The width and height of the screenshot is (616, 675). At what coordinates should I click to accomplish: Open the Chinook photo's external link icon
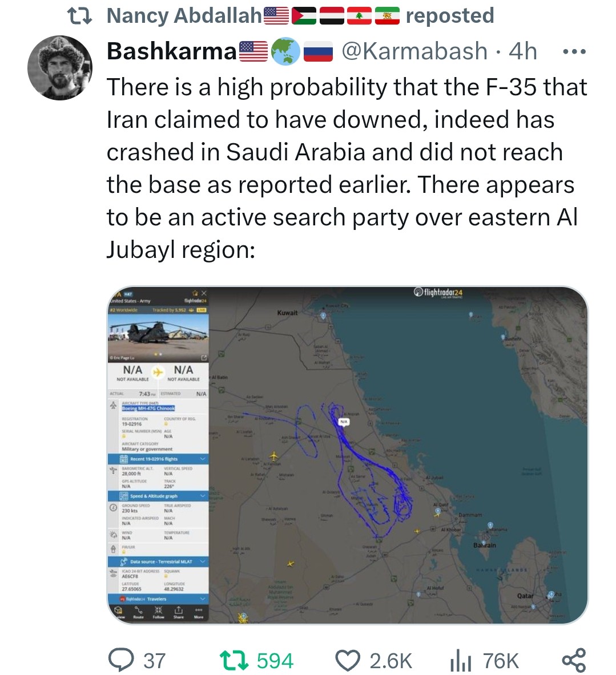pos(203,358)
